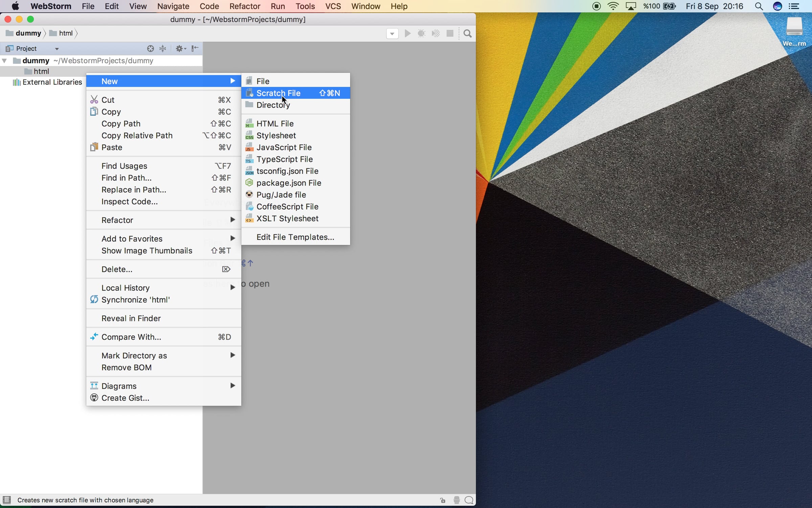Choose HTML File from New submenu
Image resolution: width=812 pixels, height=508 pixels.
[x=296, y=124]
